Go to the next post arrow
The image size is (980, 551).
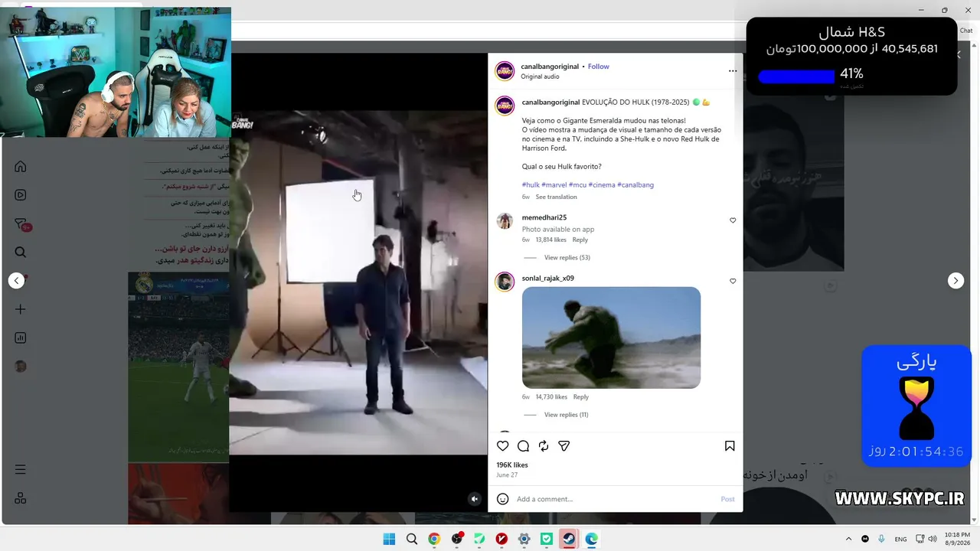pyautogui.click(x=955, y=281)
